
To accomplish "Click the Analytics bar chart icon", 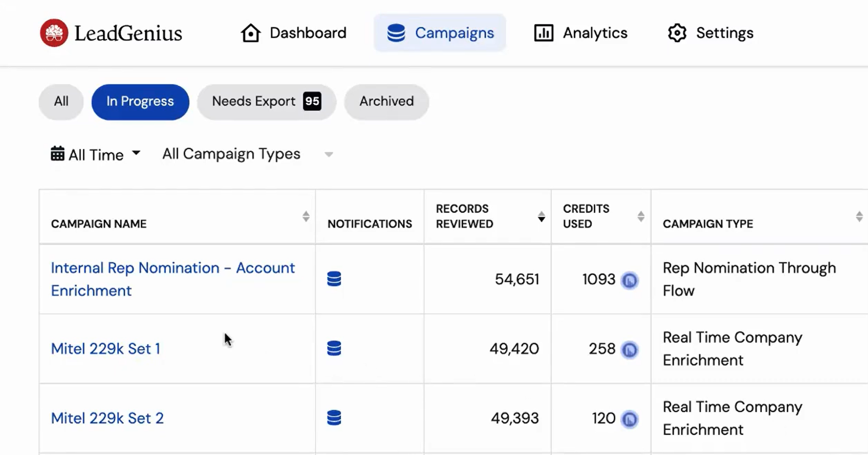I will pyautogui.click(x=543, y=33).
